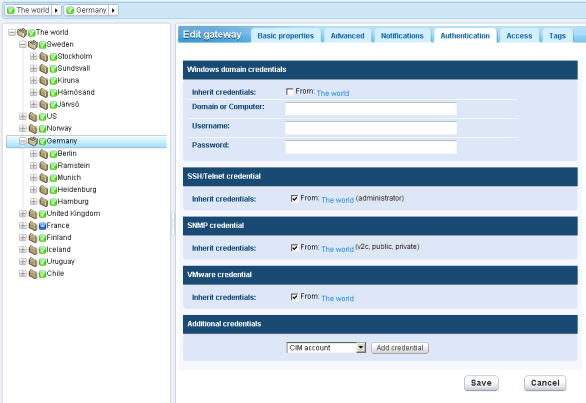Screen dimensions: 586x403
Task: Click The world link under SNMP credential
Action: pyautogui.click(x=337, y=249)
